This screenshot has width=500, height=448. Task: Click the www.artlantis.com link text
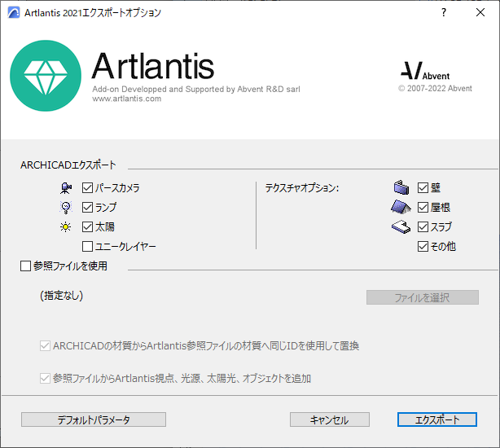click(127, 99)
